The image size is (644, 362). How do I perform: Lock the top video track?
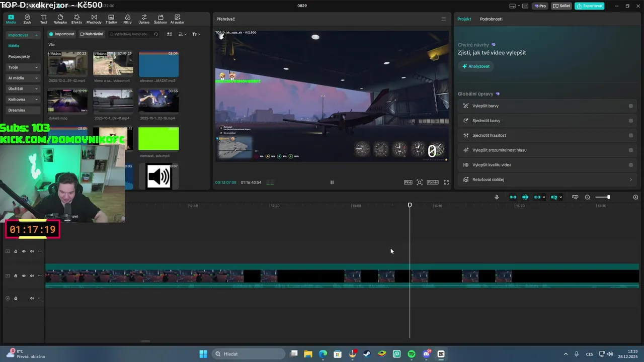pos(16,251)
